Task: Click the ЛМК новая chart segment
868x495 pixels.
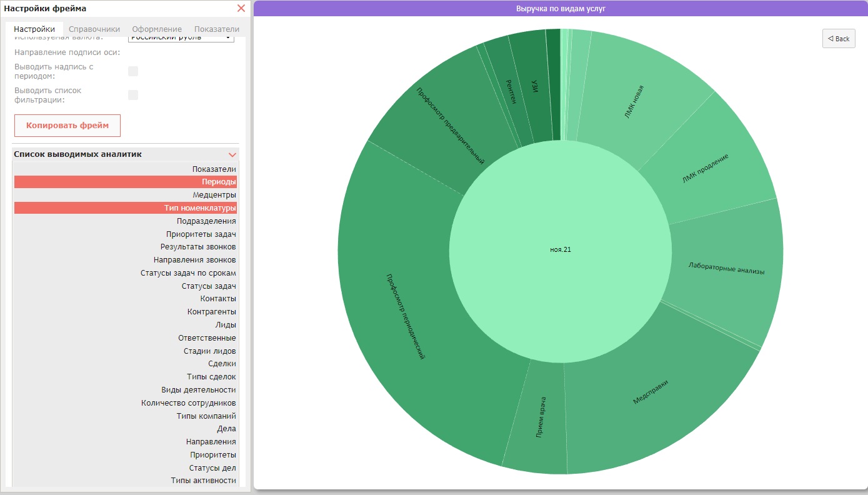Action: [x=634, y=102]
